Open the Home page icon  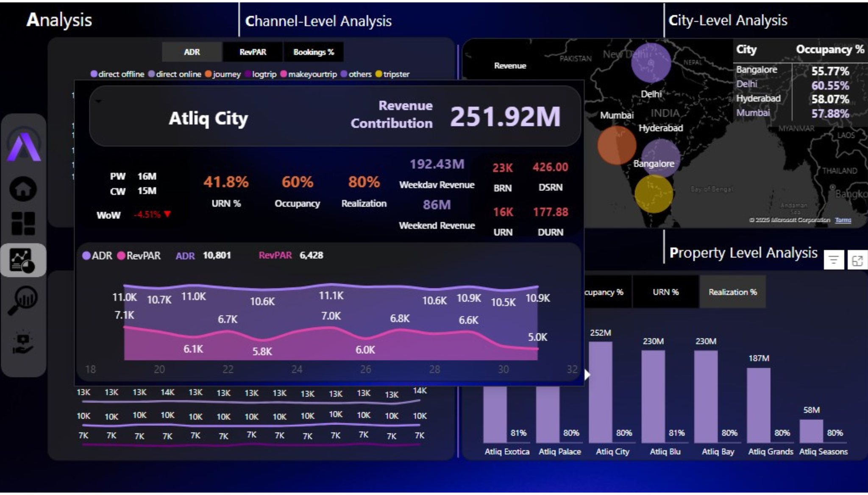point(23,188)
